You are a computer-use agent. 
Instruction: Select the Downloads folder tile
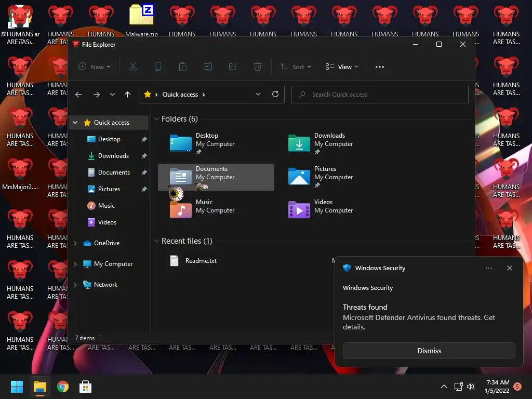(334, 143)
